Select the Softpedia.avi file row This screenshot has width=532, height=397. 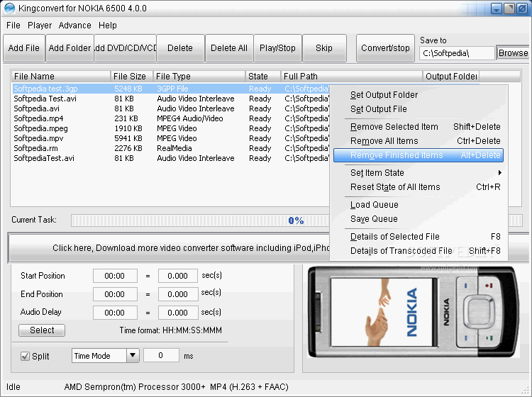tap(171, 108)
